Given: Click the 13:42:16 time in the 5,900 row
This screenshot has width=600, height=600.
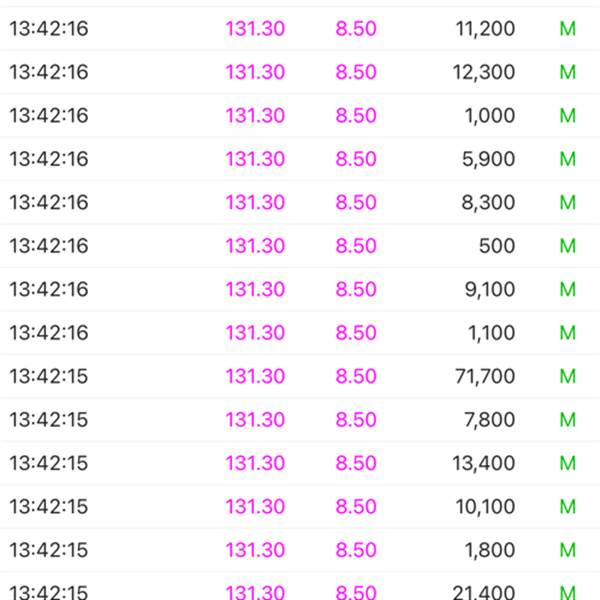Looking at the screenshot, I should click(48, 159).
